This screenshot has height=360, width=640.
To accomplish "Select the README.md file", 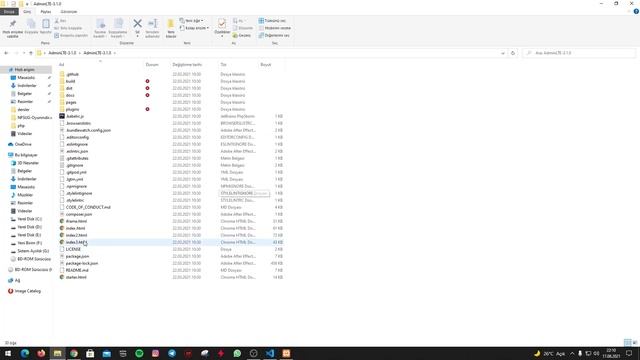I will (x=77, y=270).
